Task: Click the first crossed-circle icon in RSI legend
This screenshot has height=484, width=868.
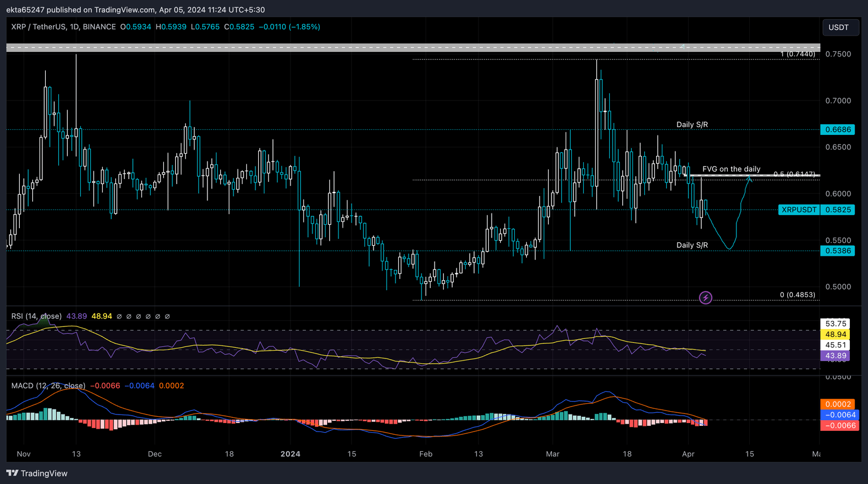Action: point(119,316)
